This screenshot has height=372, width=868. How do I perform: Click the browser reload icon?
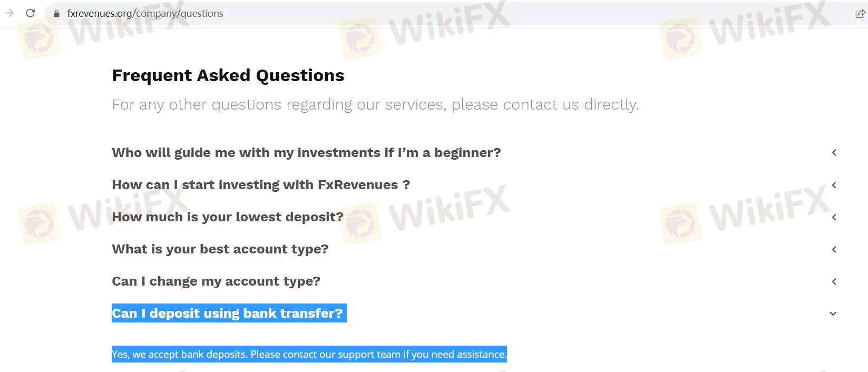pos(30,13)
